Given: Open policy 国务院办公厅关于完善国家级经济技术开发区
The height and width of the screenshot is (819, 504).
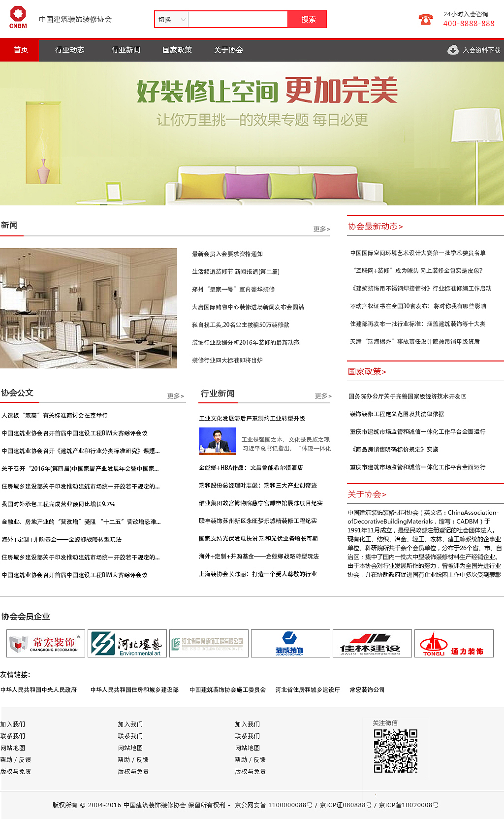Looking at the screenshot, I should pos(408,396).
